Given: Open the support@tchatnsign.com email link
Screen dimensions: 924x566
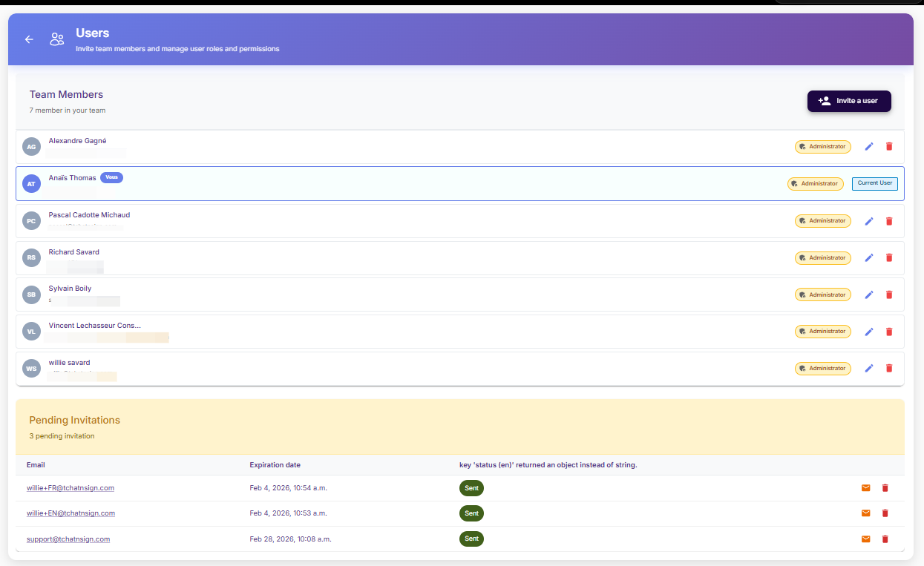Looking at the screenshot, I should click(x=68, y=539).
